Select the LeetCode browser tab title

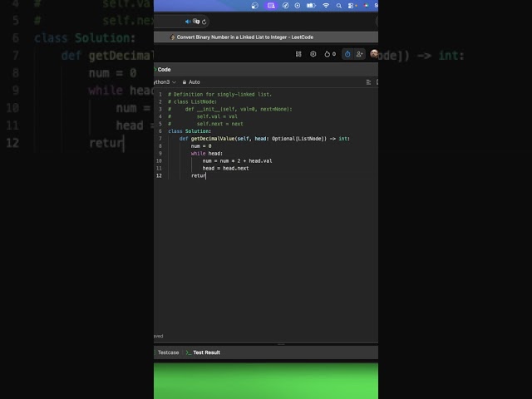pos(245,37)
